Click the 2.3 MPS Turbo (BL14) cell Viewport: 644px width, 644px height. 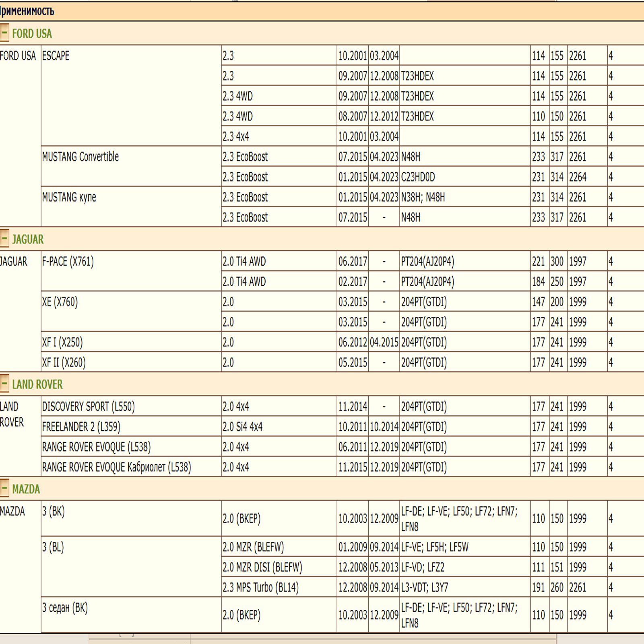(260, 587)
